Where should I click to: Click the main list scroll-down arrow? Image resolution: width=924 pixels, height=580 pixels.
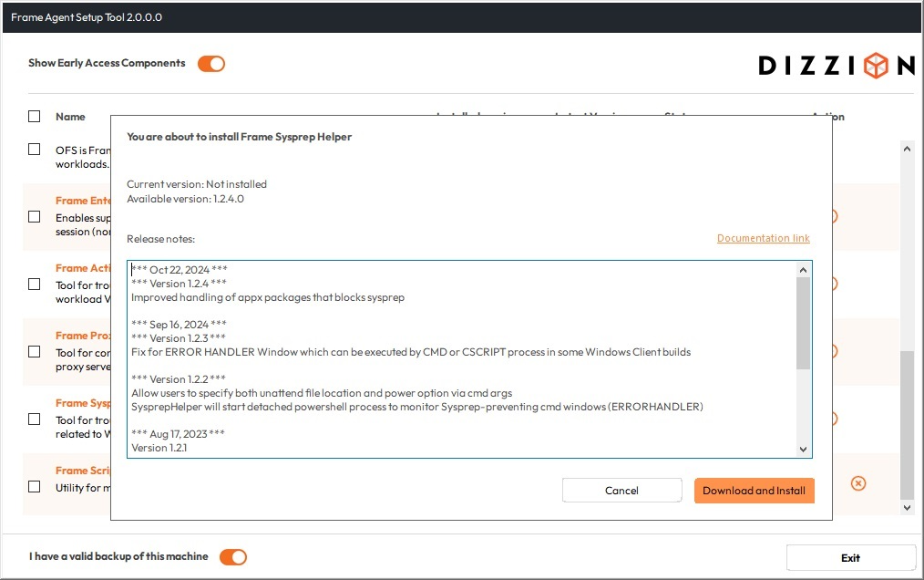pos(907,506)
